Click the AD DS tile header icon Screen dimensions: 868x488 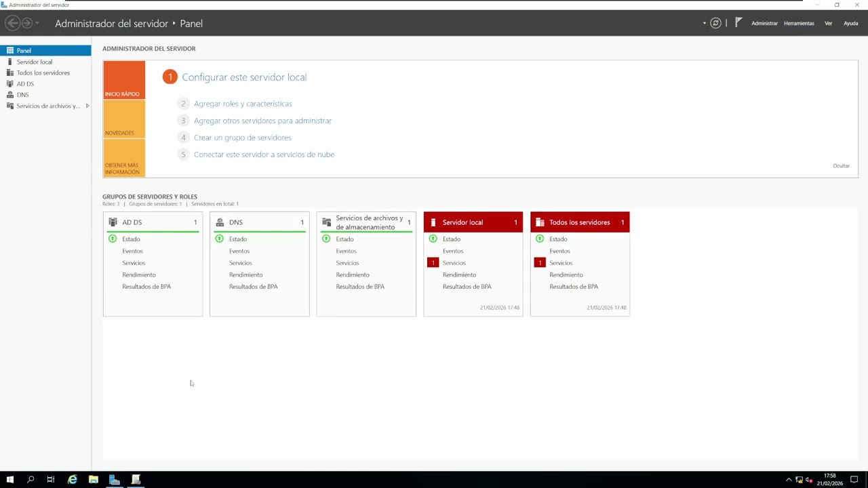coord(113,222)
